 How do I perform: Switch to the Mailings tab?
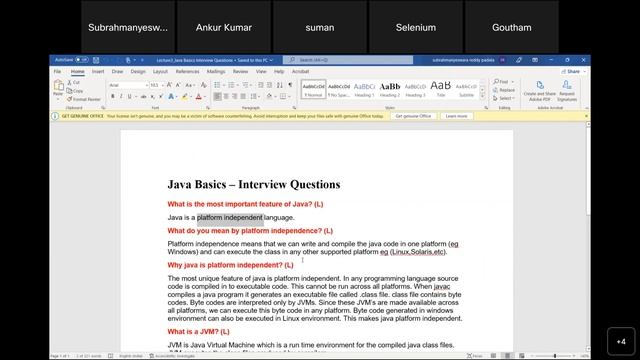coord(216,71)
